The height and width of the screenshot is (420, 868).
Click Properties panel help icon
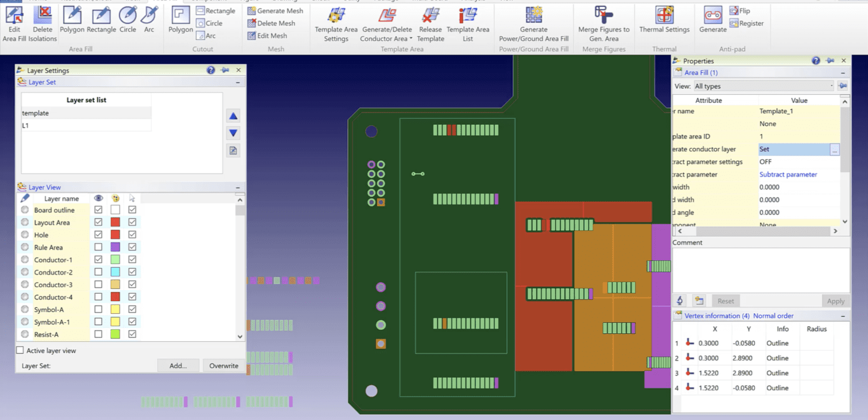(x=816, y=60)
